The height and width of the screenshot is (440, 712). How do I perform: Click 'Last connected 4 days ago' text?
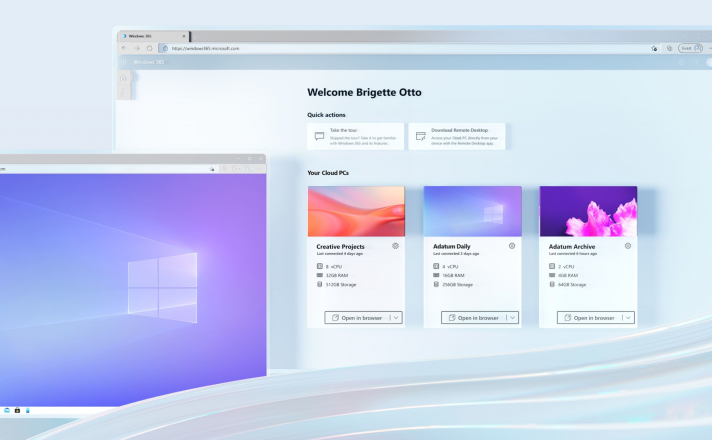pyautogui.click(x=340, y=254)
